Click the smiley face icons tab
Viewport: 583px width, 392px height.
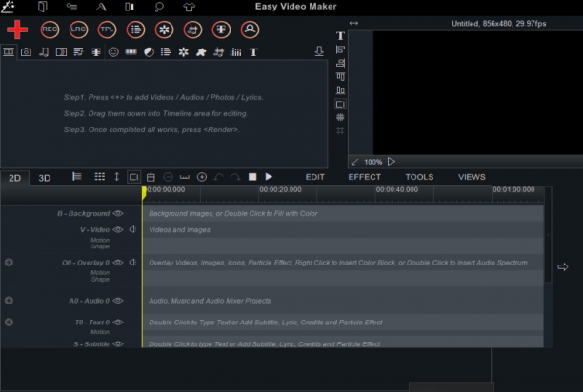(x=113, y=52)
